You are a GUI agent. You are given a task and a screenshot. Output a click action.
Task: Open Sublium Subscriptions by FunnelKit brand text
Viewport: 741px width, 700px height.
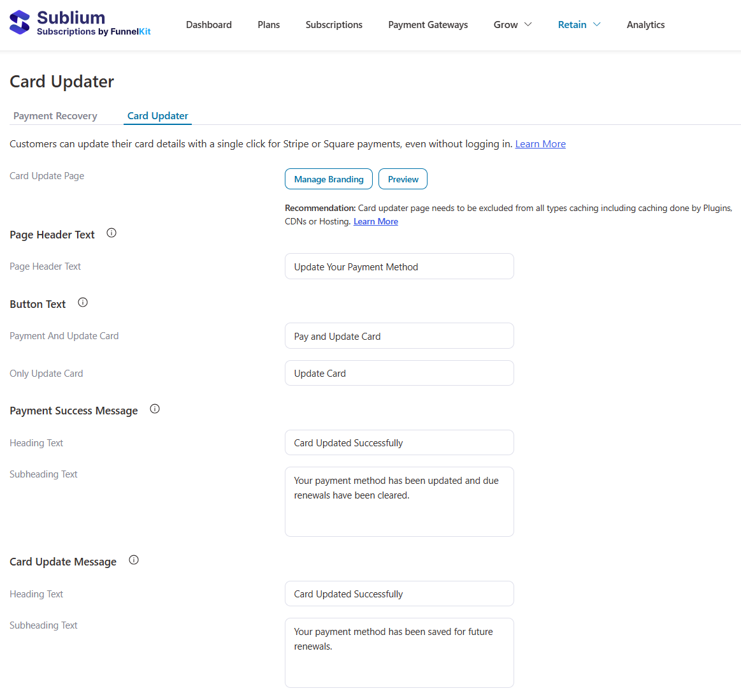coord(94,23)
